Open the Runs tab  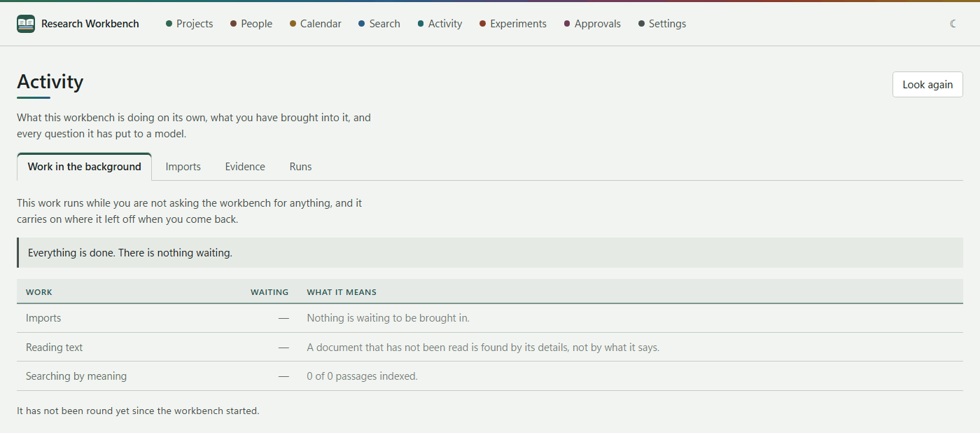[301, 167]
